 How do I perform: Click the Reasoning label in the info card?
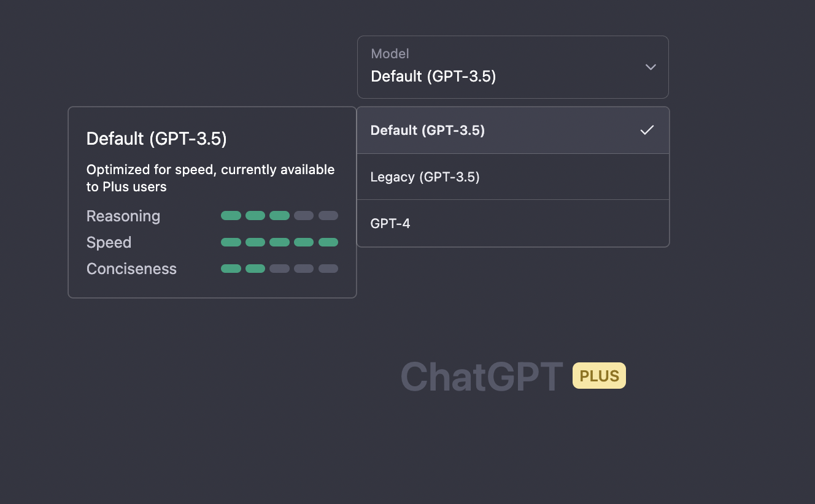(x=123, y=216)
